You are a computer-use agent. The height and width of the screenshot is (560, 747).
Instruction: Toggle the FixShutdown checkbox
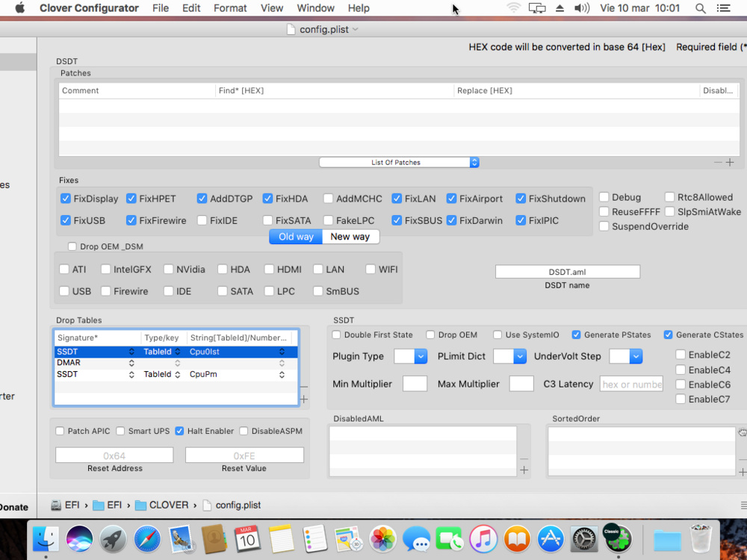point(521,199)
